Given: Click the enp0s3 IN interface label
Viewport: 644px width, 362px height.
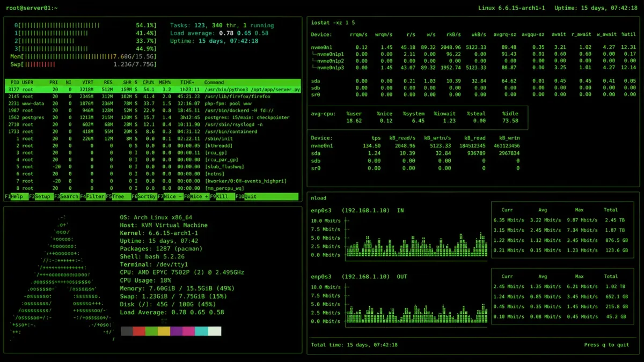Looking at the screenshot, I should 357,211.
